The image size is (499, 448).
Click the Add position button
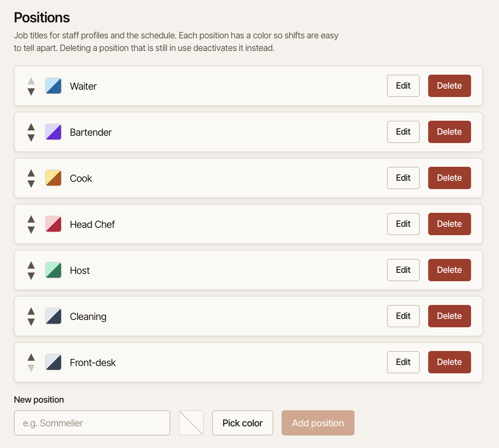318,423
